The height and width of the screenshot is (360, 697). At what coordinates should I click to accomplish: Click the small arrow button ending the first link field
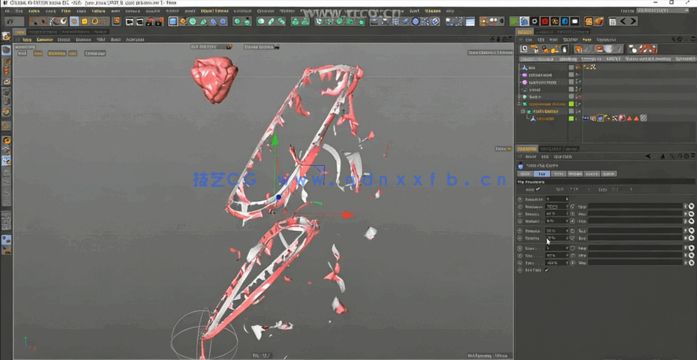point(685,206)
